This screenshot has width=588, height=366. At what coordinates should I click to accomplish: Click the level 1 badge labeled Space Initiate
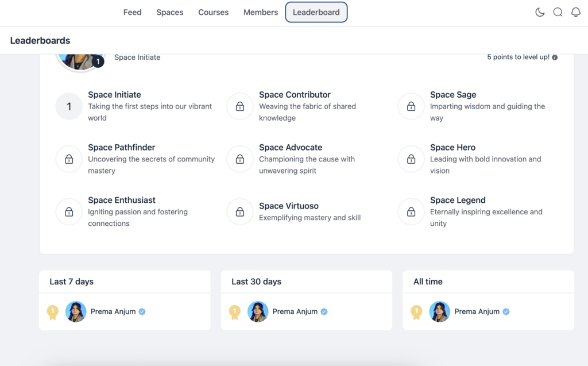click(68, 106)
